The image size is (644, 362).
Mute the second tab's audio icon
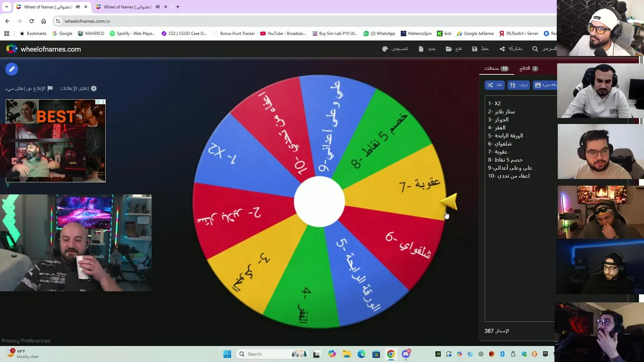pos(157,7)
